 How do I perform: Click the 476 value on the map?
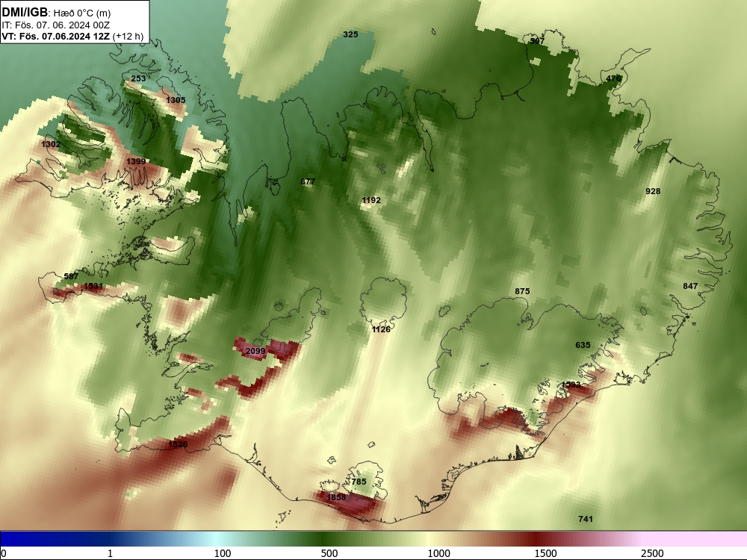click(x=613, y=78)
